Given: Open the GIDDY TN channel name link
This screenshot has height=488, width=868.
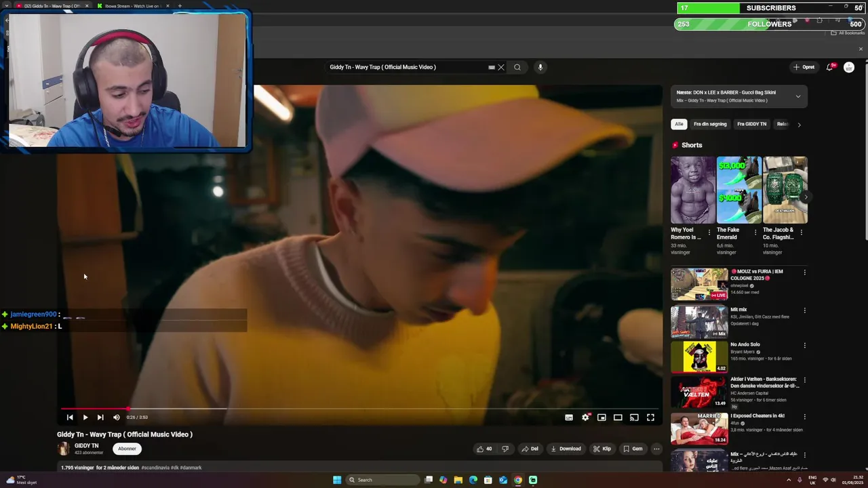Looking at the screenshot, I should pos(86,446).
